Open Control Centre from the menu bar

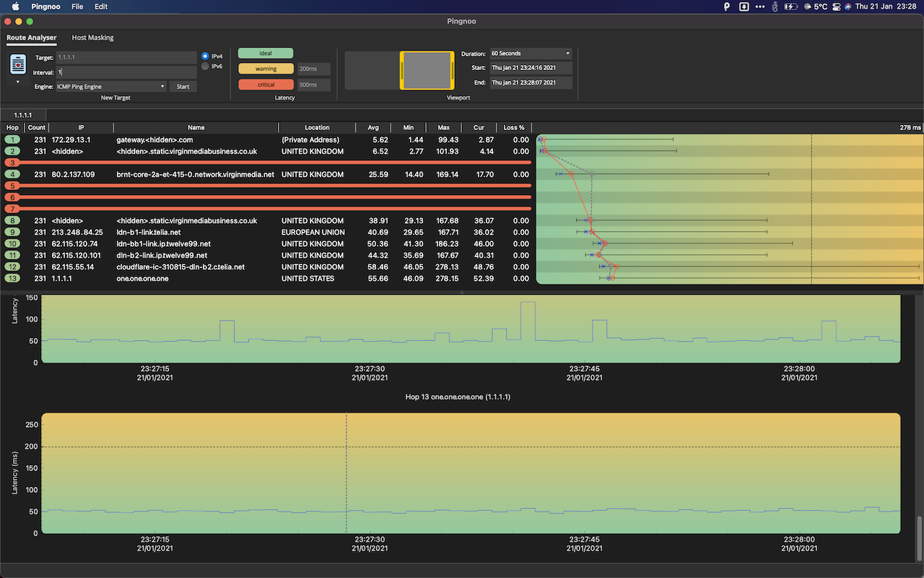tap(837, 7)
